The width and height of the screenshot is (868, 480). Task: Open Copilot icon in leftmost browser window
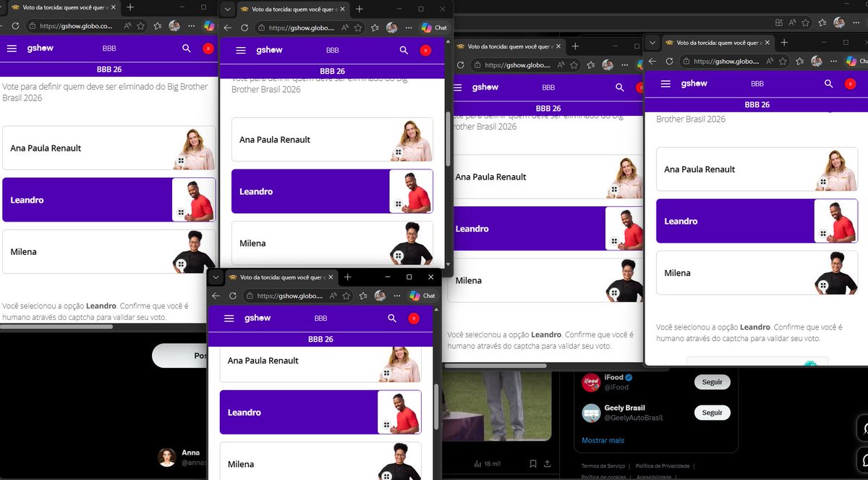[209, 25]
